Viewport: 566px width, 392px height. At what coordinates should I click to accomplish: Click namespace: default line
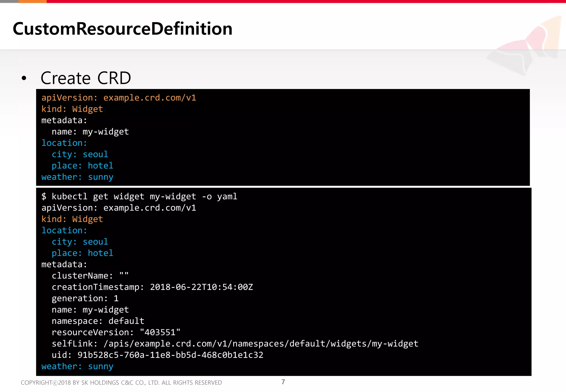[98, 321]
